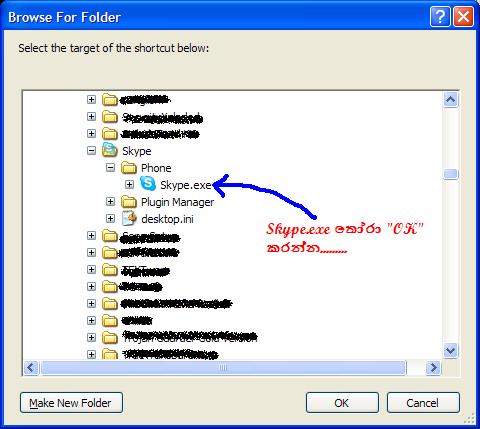The height and width of the screenshot is (429, 480).
Task: Click the OK button
Action: point(342,403)
